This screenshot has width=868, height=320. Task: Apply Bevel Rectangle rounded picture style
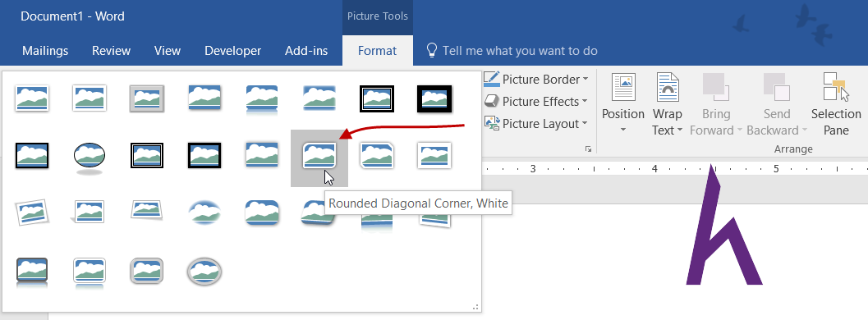click(x=262, y=213)
